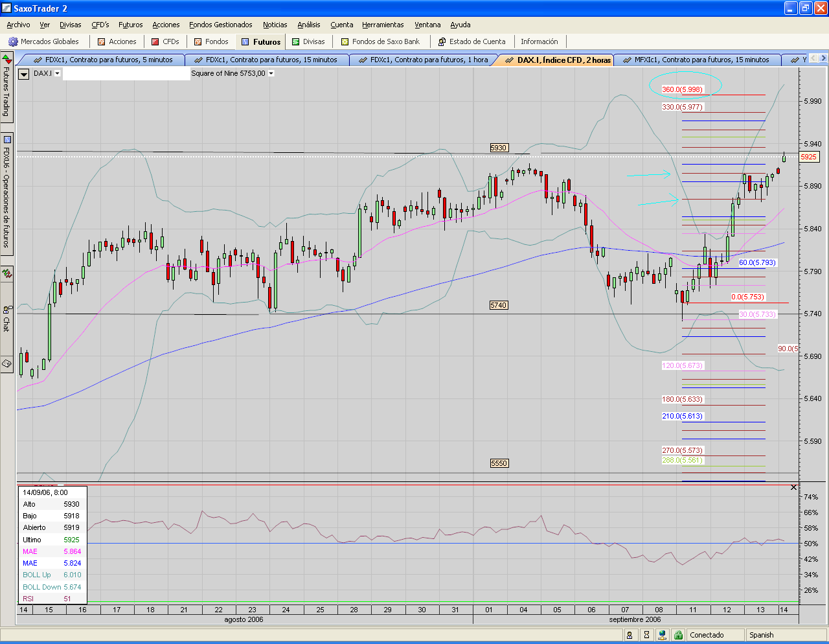Open the Mercados Globales gear icon
This screenshot has height=644, width=829.
(x=13, y=41)
